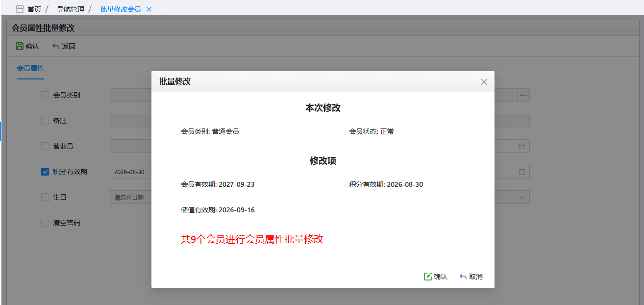Select the 批量修改会员 page tab
The width and height of the screenshot is (644, 305).
pyautogui.click(x=120, y=9)
